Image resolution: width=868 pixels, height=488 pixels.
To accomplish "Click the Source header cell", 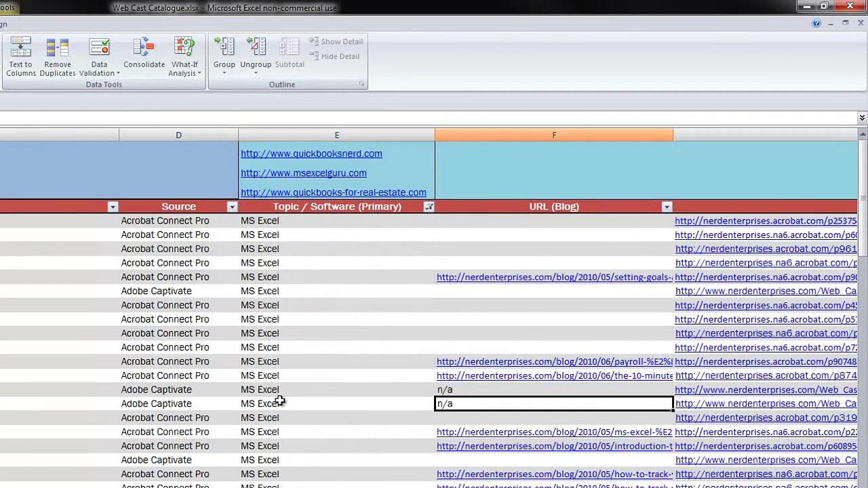I will pos(179,207).
